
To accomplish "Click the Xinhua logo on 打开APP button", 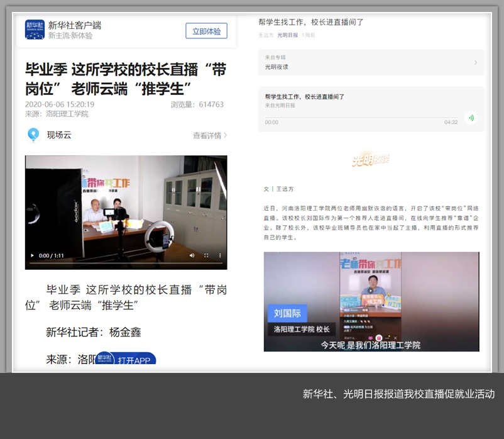I will pyautogui.click(x=104, y=360).
